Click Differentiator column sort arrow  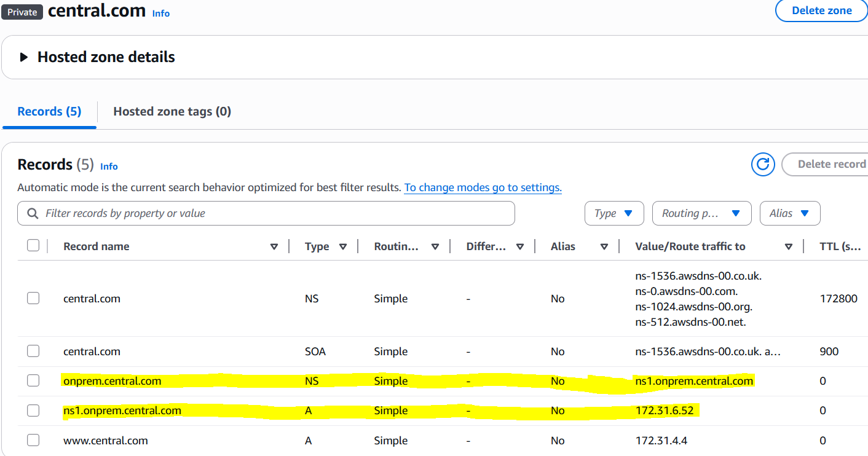pyautogui.click(x=520, y=246)
